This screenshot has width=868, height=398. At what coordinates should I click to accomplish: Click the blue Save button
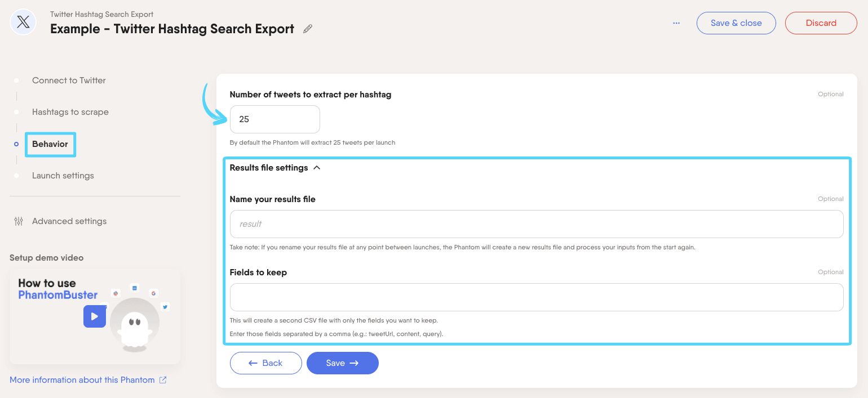pyautogui.click(x=343, y=363)
